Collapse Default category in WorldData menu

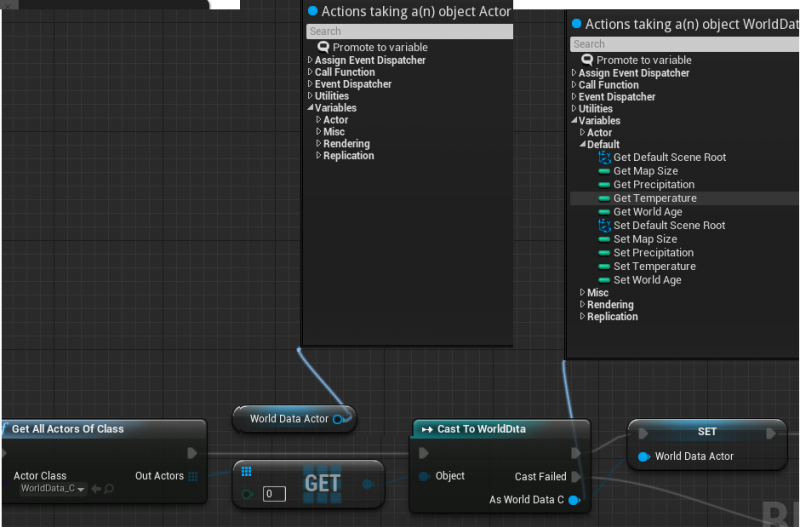pyautogui.click(x=582, y=144)
